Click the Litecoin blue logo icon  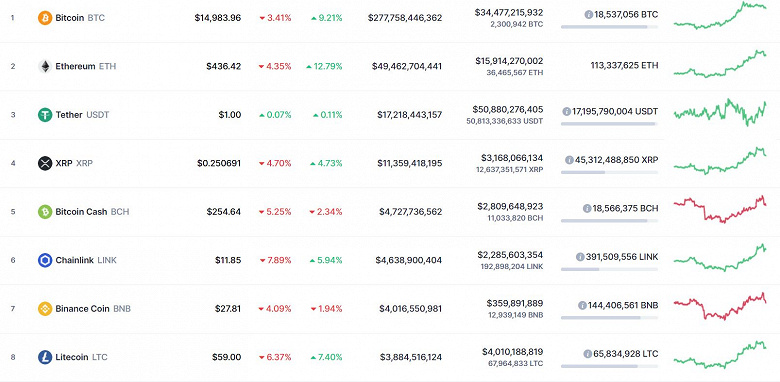45,357
